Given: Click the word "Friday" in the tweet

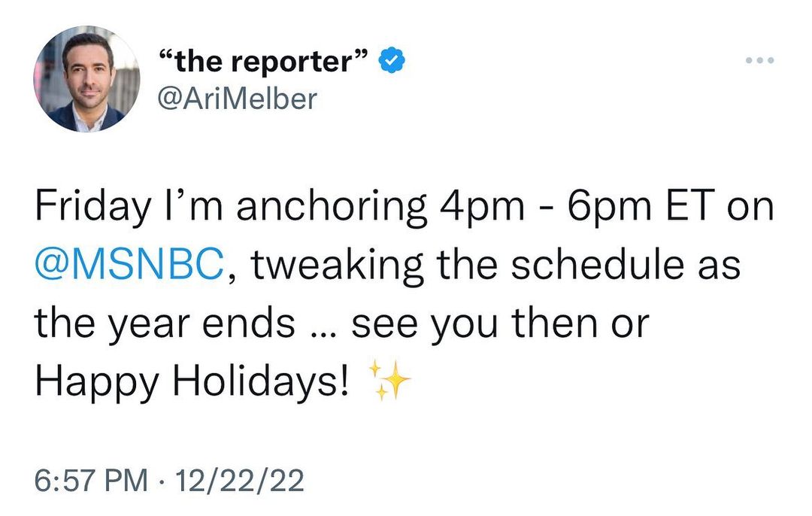Looking at the screenshot, I should (92, 208).
